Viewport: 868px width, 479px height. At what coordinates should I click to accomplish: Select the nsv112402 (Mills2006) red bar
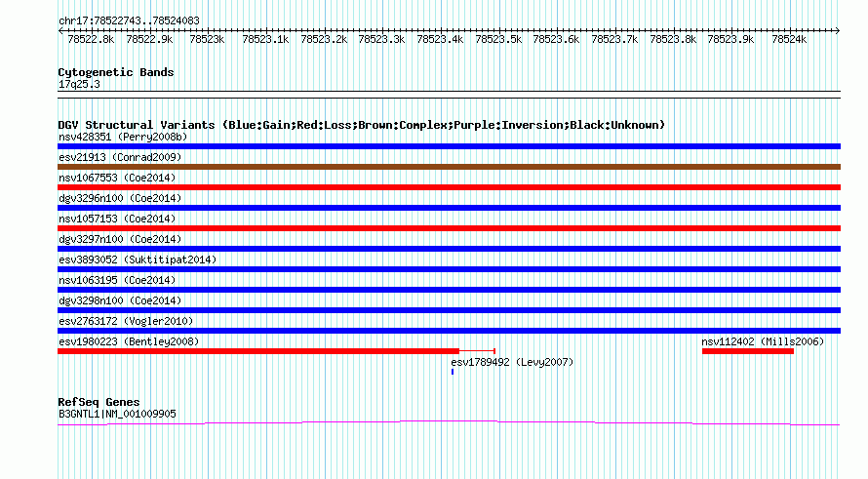pyautogui.click(x=748, y=351)
